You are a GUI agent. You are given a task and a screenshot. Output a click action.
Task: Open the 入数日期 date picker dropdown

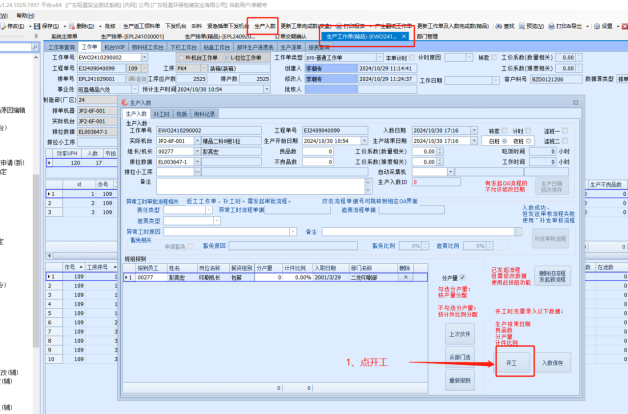474,131
